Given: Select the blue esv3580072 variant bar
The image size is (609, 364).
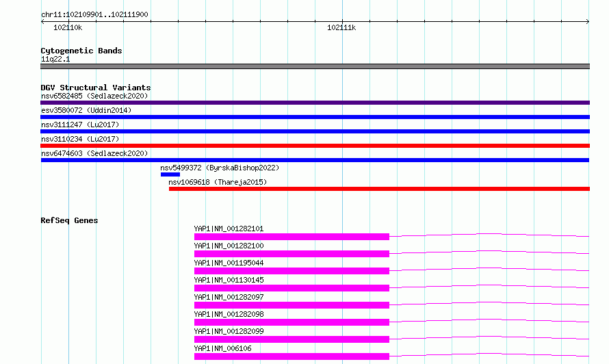Looking at the screenshot, I should pyautogui.click(x=315, y=117).
